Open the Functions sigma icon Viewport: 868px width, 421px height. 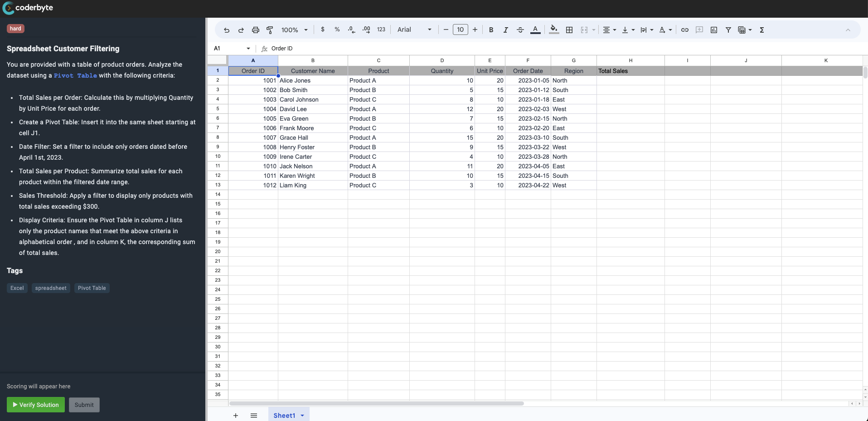pyautogui.click(x=762, y=29)
